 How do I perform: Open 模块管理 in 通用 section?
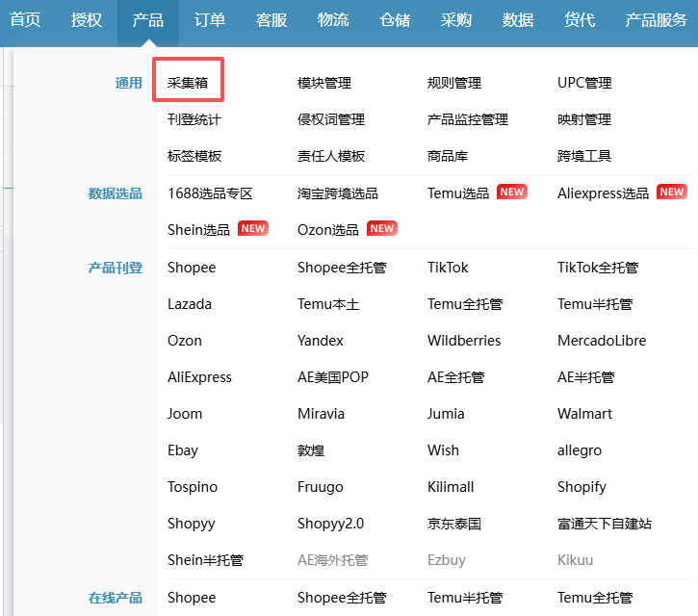point(324,83)
